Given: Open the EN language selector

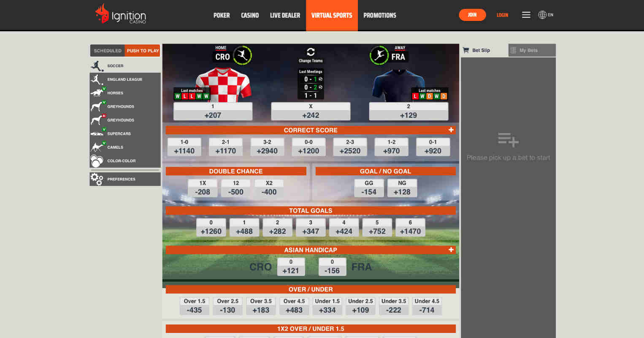Looking at the screenshot, I should click(550, 15).
